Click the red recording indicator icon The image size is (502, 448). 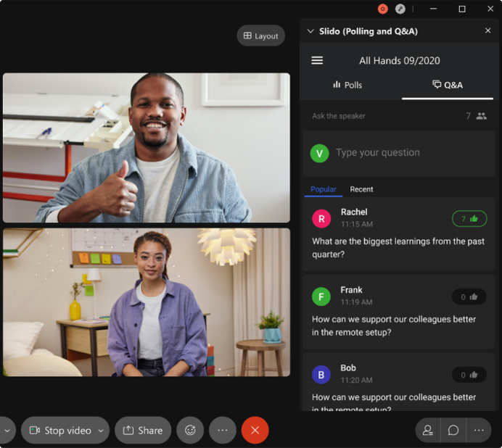(x=383, y=9)
